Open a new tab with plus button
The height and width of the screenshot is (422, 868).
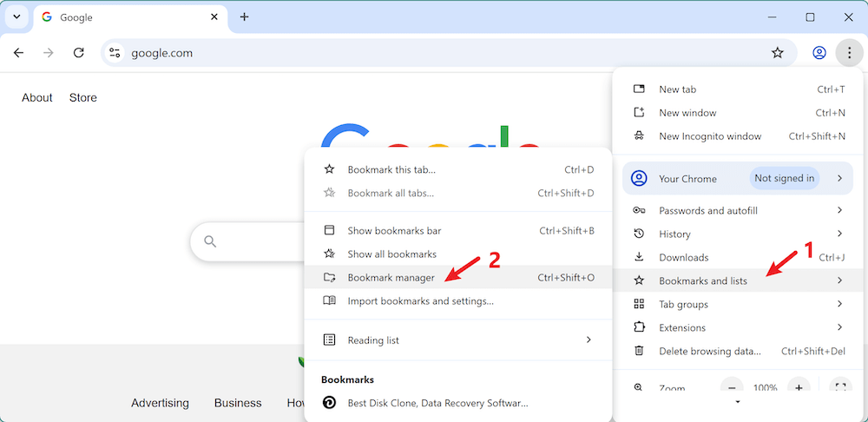pos(244,17)
